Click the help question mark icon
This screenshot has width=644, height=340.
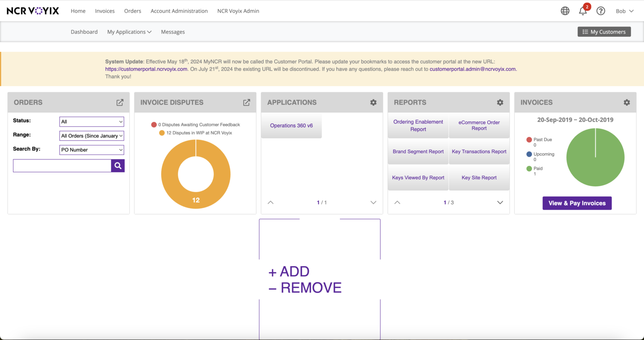tap(600, 11)
